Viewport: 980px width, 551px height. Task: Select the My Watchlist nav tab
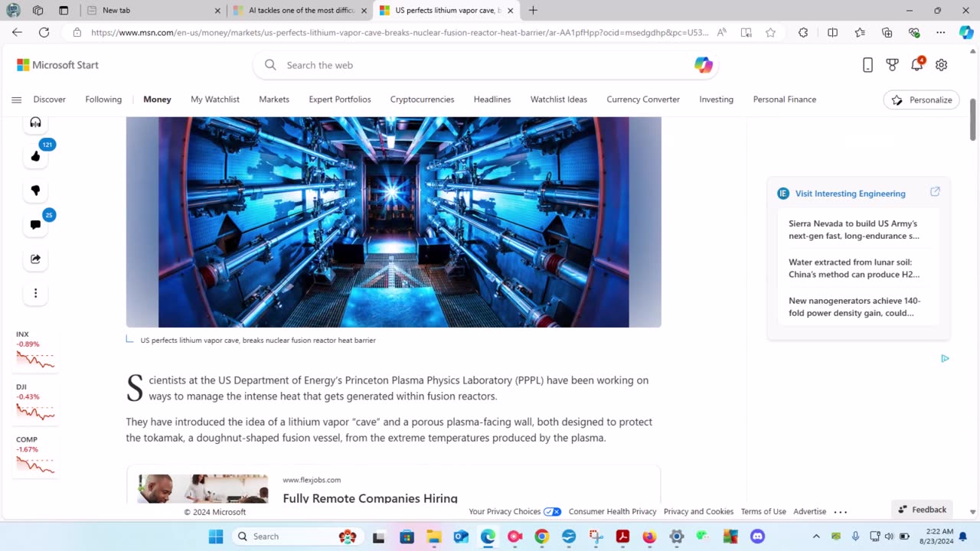click(215, 99)
